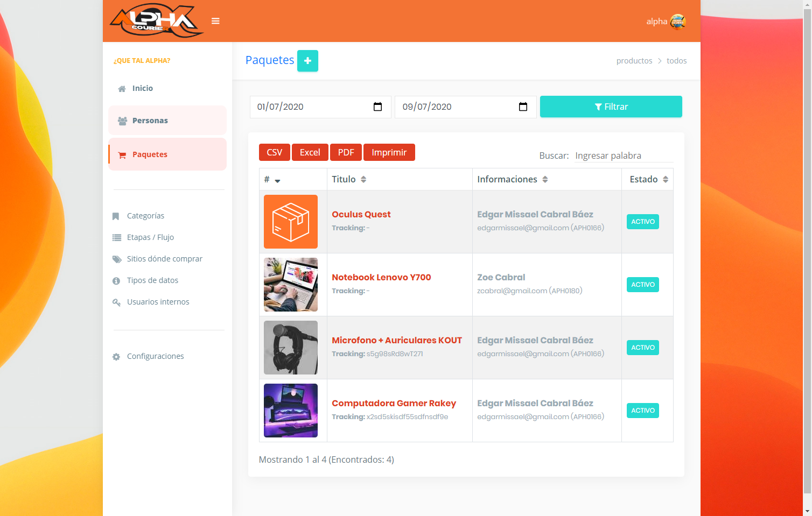This screenshot has height=516, width=812.
Task: Open the Oculus Quest package link
Action: [x=361, y=214]
